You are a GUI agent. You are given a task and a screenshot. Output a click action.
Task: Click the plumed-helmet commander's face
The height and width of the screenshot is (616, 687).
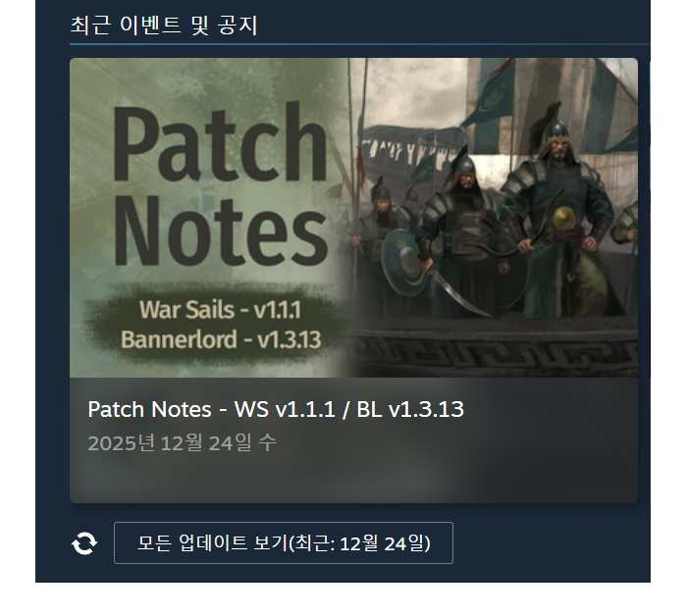point(557,148)
